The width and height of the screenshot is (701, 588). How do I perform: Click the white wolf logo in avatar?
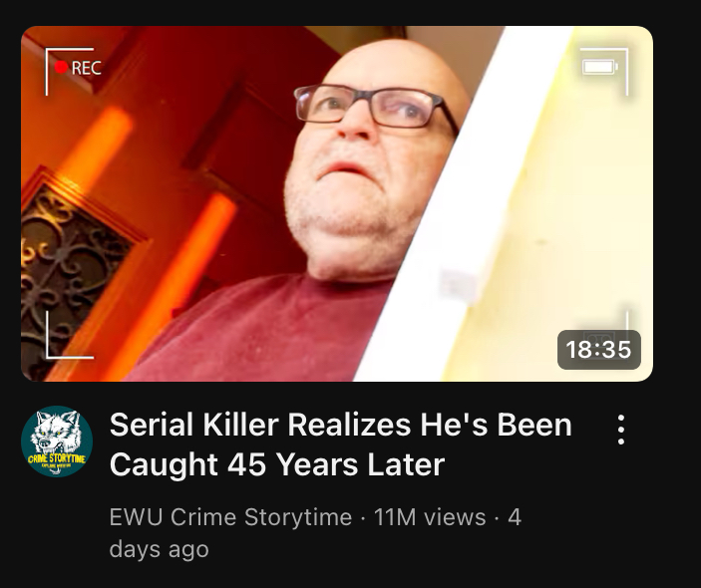click(x=56, y=433)
